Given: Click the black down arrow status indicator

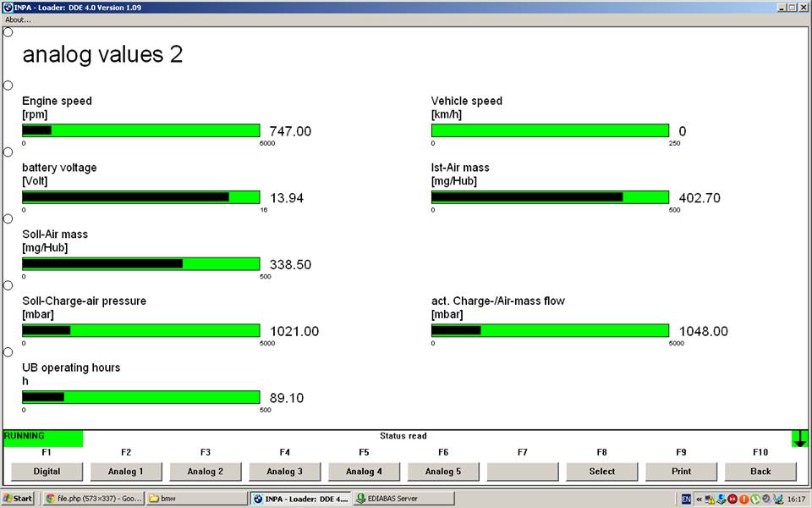Looking at the screenshot, I should [x=800, y=438].
